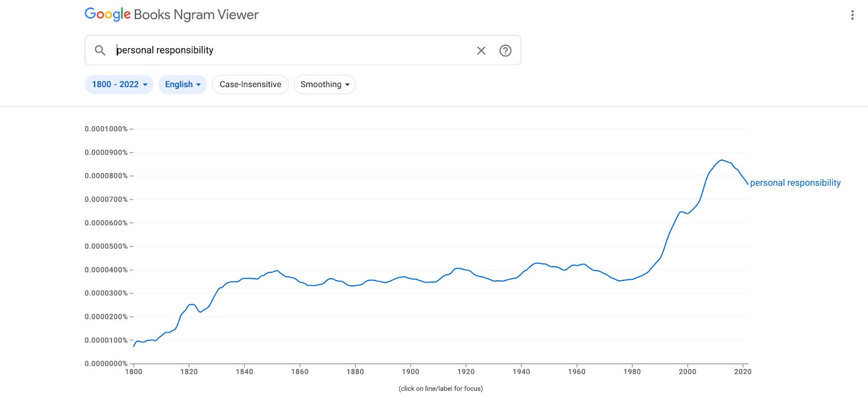Click the 0.0000400% y-axis label
Viewport: 868px width, 411px height.
pyautogui.click(x=106, y=269)
